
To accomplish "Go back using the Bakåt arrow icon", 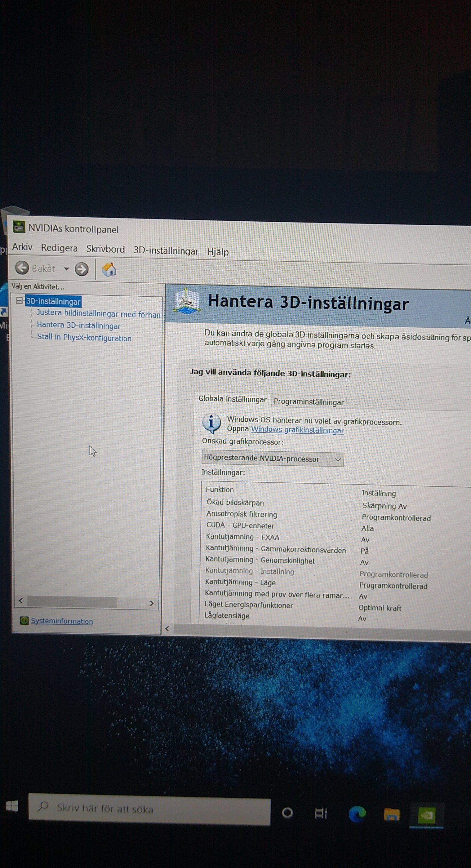I will pyautogui.click(x=22, y=268).
